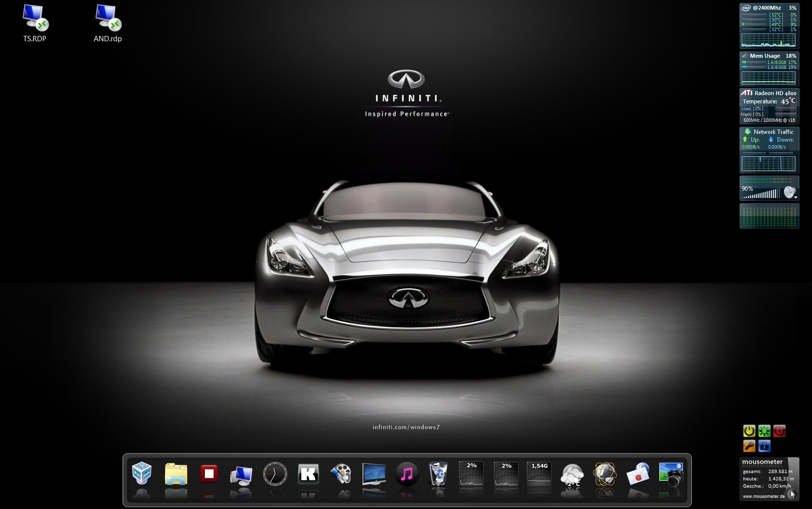Image resolution: width=812 pixels, height=509 pixels.
Task: Open the film reel media player icon
Action: (x=341, y=474)
